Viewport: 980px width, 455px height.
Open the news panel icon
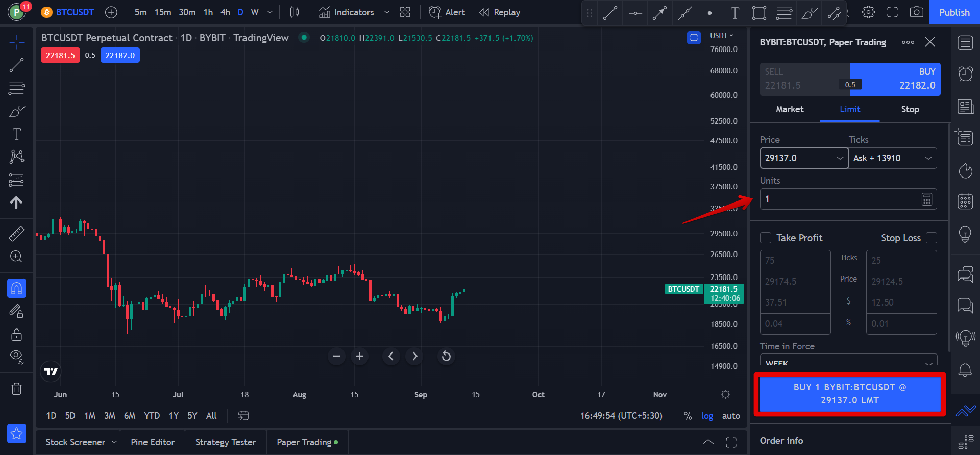965,107
